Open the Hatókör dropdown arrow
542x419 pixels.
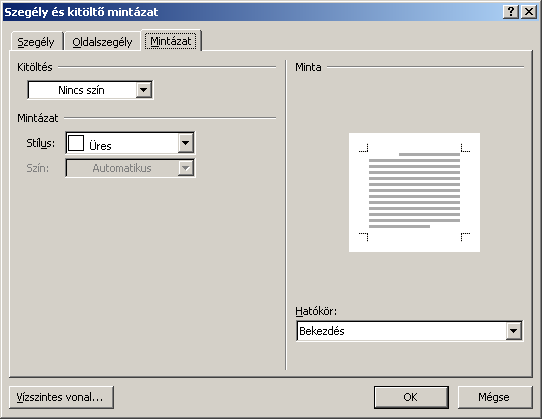514,331
